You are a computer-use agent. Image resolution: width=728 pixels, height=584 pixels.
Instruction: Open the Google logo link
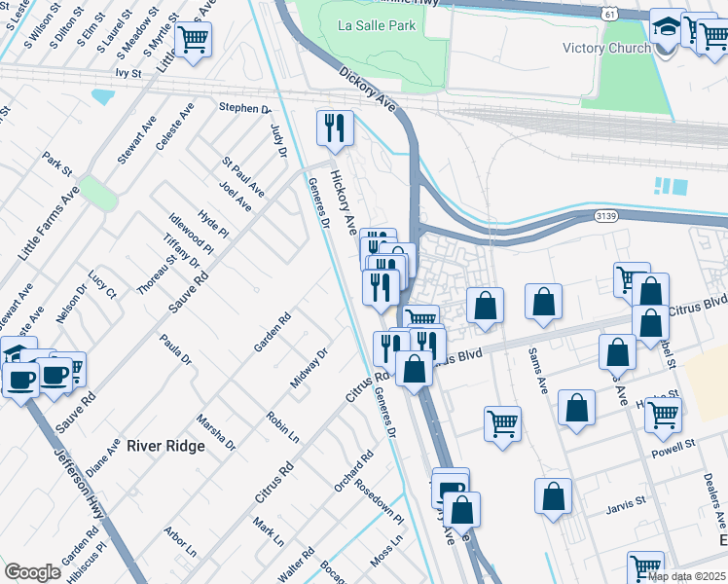click(x=32, y=572)
